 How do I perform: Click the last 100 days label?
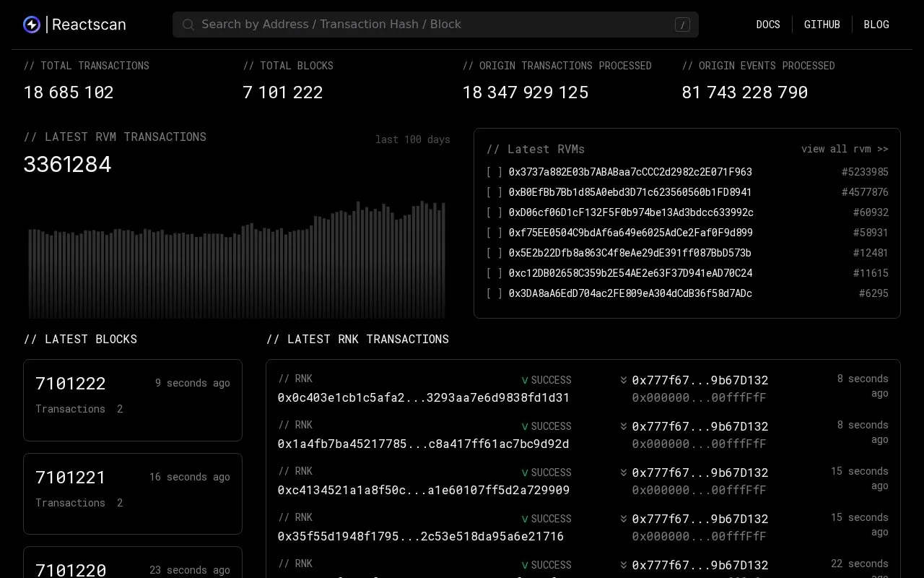click(x=413, y=139)
